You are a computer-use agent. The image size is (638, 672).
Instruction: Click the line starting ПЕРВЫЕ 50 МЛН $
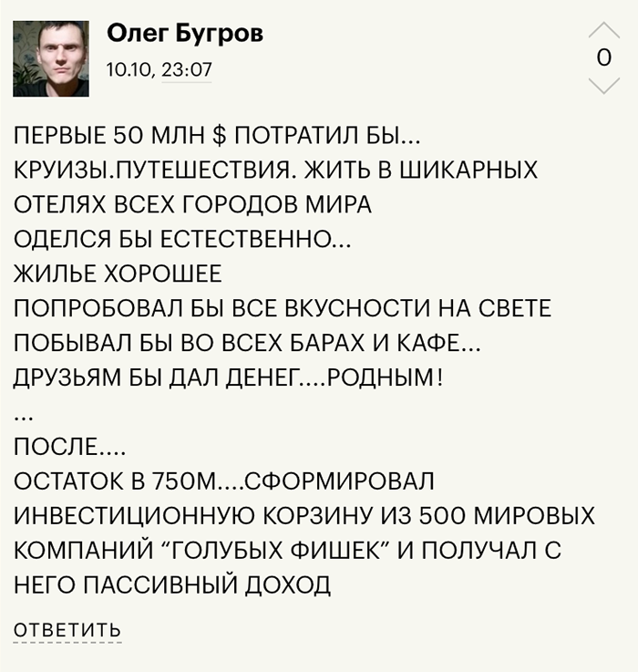click(217, 136)
